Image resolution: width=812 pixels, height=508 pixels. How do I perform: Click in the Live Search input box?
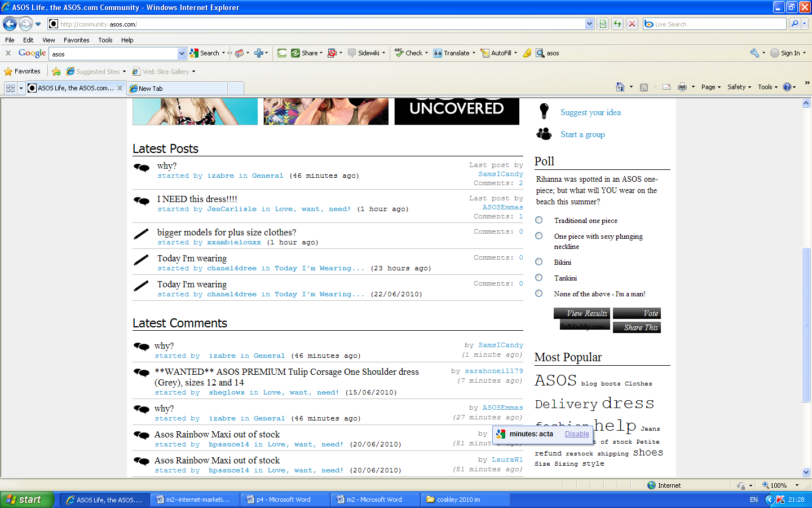[x=714, y=24]
